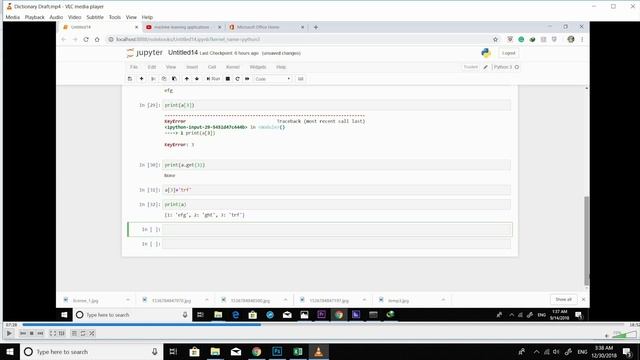Viewport: 640px width, 360px height.
Task: Click the Jupyter Logout button
Action: click(509, 53)
